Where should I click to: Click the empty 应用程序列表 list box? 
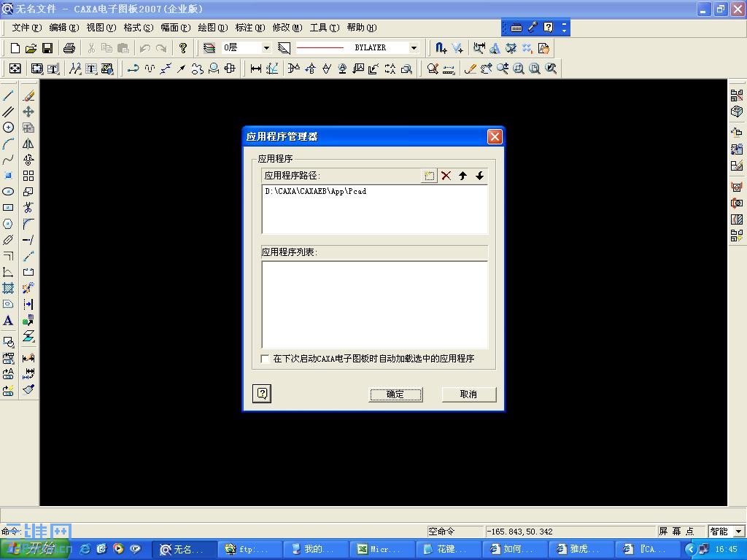375,305
